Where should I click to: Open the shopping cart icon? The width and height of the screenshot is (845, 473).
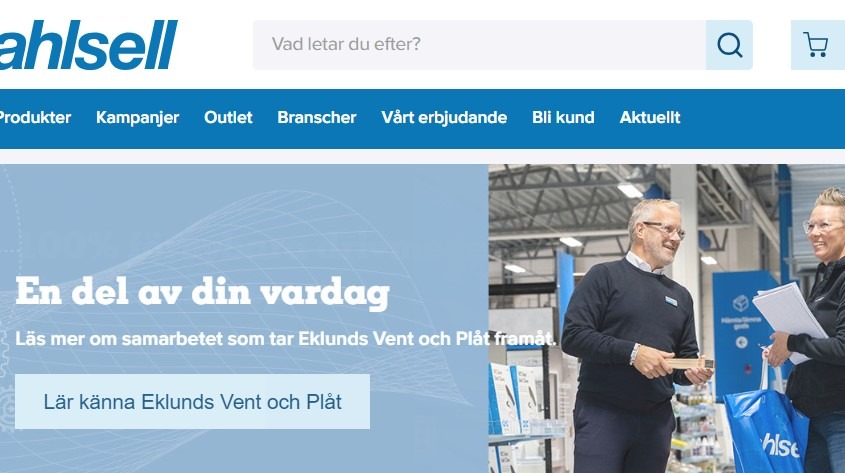(815, 45)
